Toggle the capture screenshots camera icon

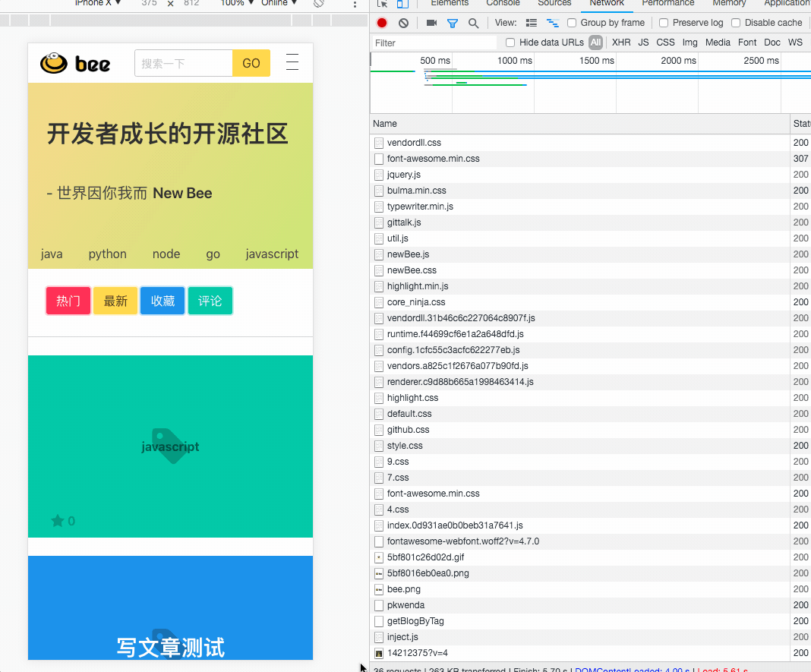click(x=431, y=23)
